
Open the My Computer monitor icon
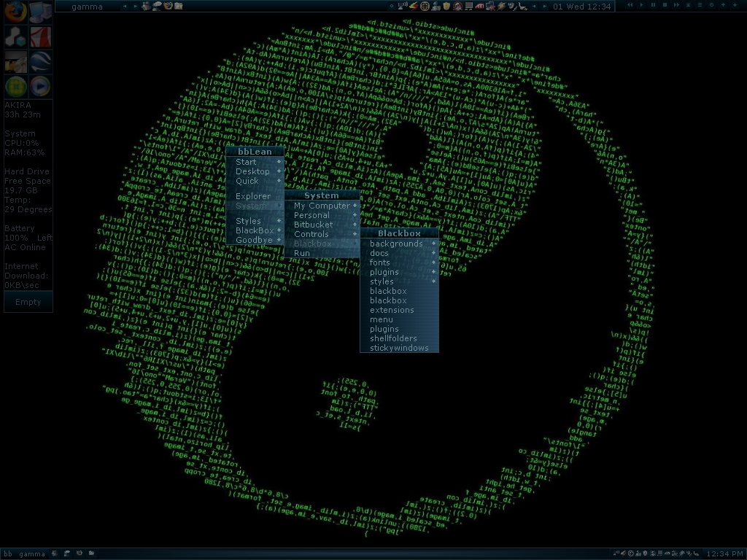click(40, 12)
